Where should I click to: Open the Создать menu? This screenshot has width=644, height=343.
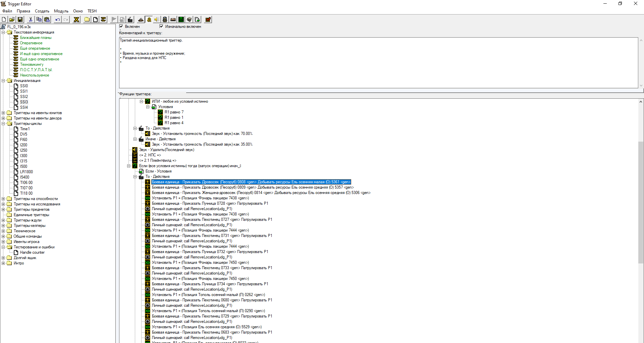click(42, 11)
